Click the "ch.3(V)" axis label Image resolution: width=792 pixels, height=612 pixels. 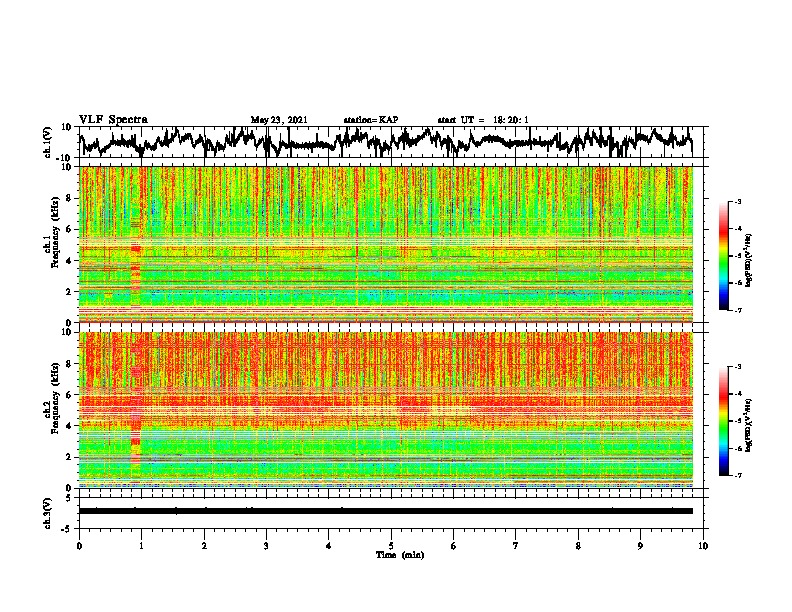coord(48,513)
